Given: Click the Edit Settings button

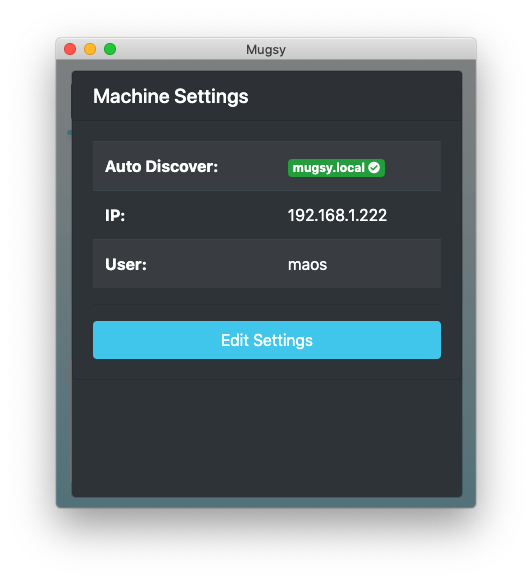Looking at the screenshot, I should tap(267, 340).
